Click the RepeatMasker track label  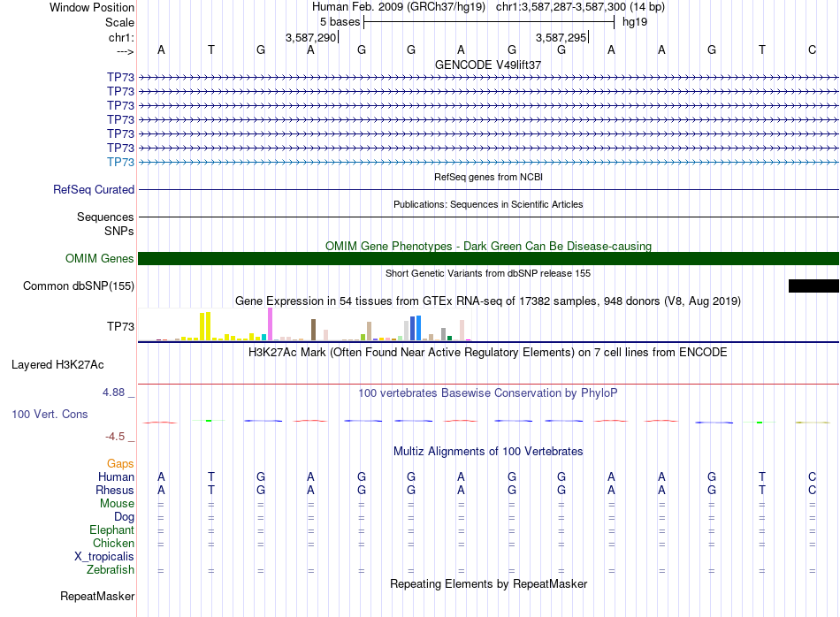click(x=97, y=596)
